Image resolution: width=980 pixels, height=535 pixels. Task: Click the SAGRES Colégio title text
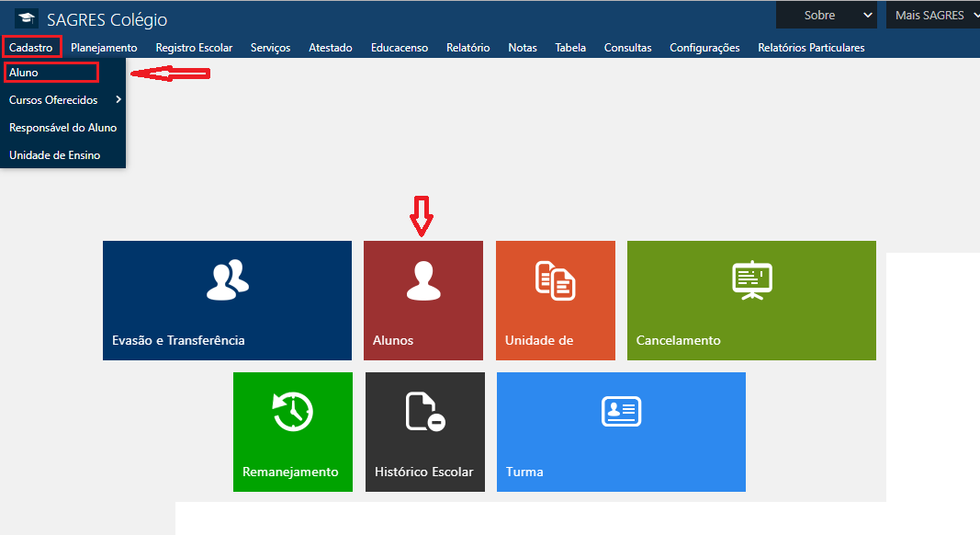point(107,20)
